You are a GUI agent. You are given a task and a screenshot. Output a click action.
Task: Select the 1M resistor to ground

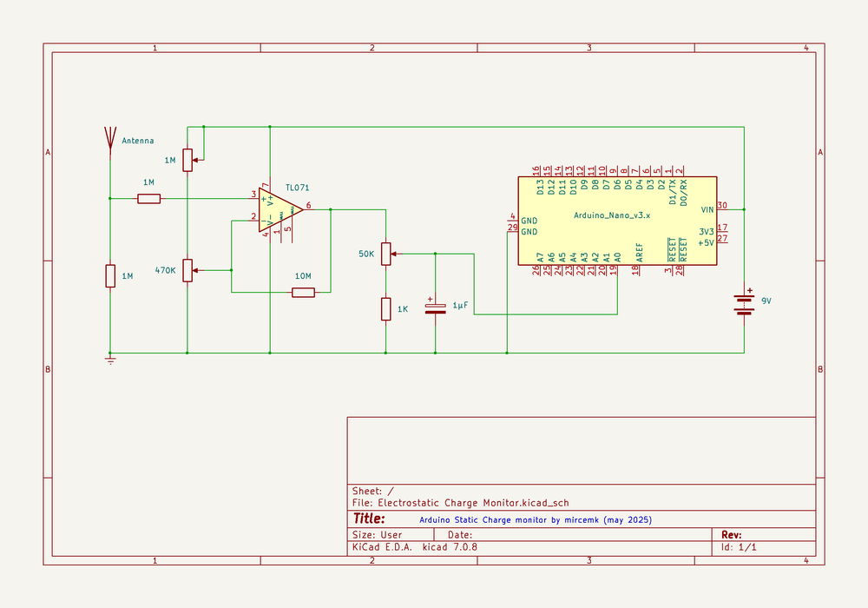point(110,275)
